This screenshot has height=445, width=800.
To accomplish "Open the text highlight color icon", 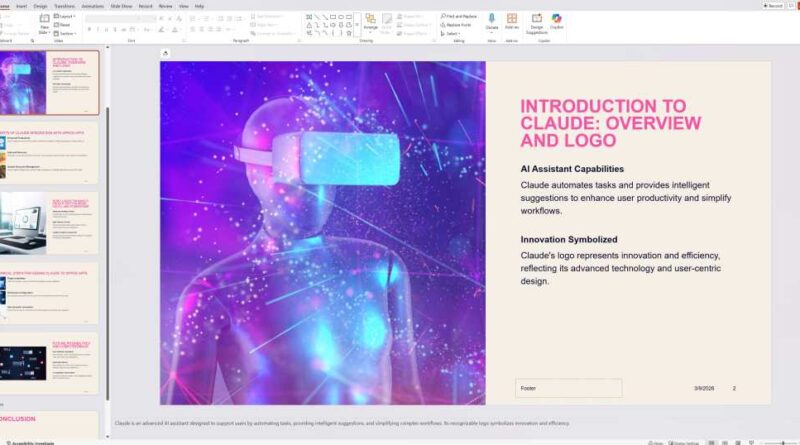I will (x=161, y=30).
